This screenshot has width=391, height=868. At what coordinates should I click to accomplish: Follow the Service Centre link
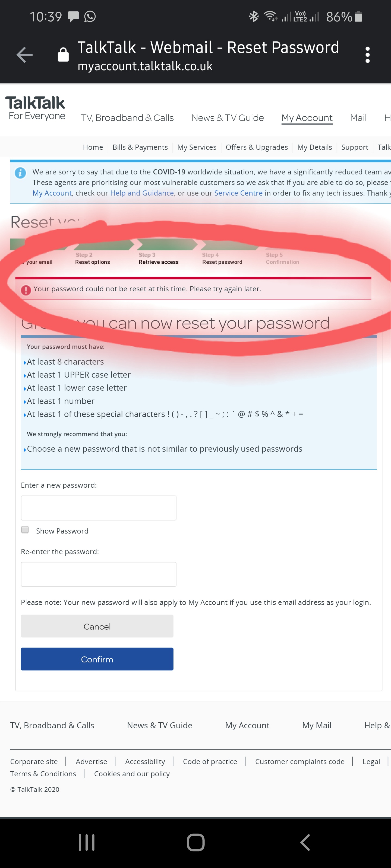coord(238,193)
